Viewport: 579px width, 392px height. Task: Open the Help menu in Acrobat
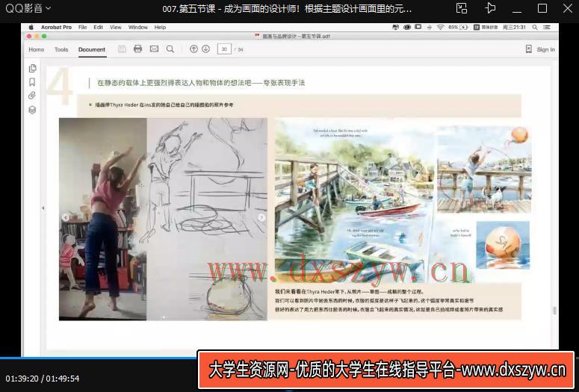point(160,28)
